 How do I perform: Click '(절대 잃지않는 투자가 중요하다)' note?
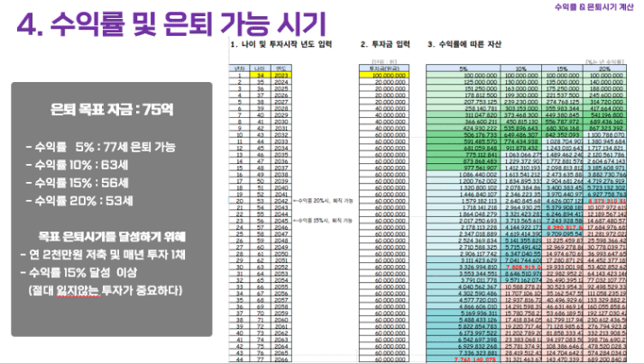coord(106,290)
